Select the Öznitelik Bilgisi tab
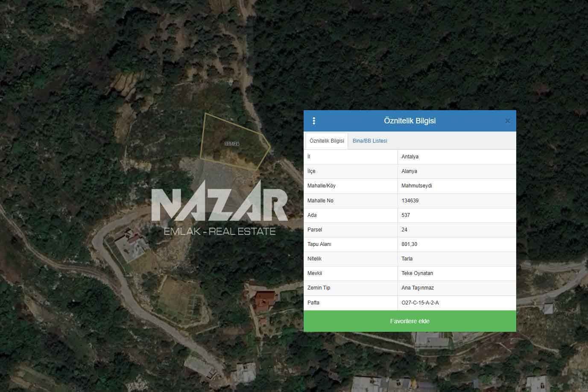This screenshot has height=392, width=588. [x=327, y=141]
